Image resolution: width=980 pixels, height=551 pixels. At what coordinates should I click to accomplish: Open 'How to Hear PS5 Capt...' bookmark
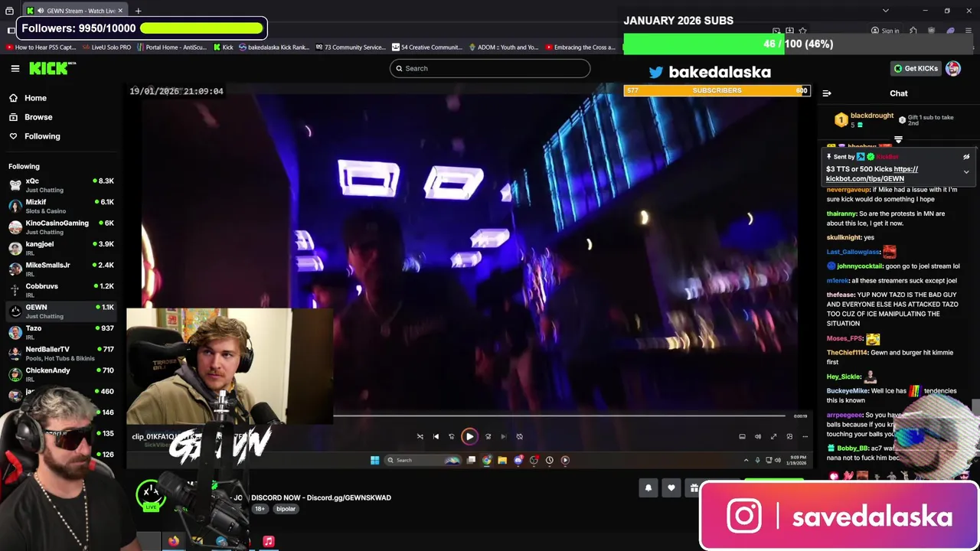coord(41,47)
